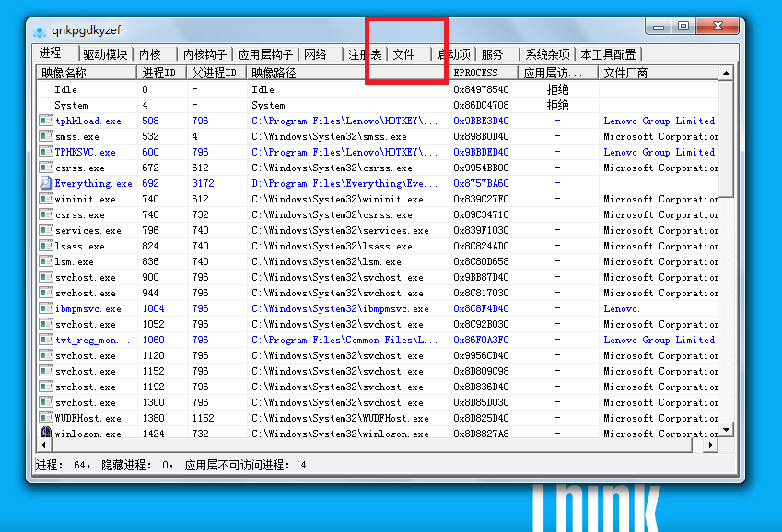Select svchost.exe with PID 1300

[x=378, y=402]
